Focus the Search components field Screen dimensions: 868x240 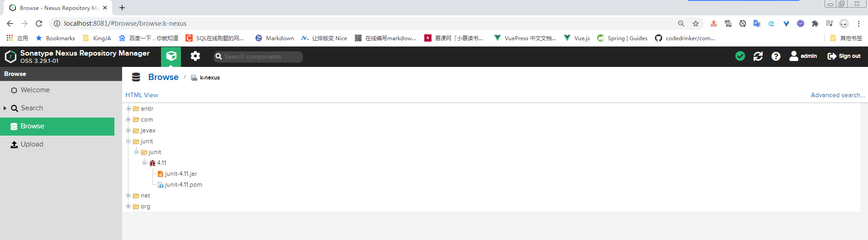258,56
